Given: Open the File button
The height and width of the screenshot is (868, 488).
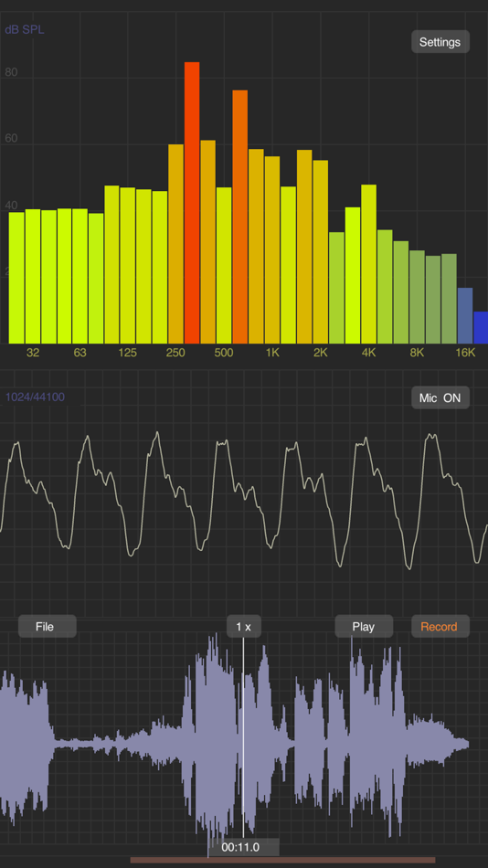Looking at the screenshot, I should click(48, 626).
